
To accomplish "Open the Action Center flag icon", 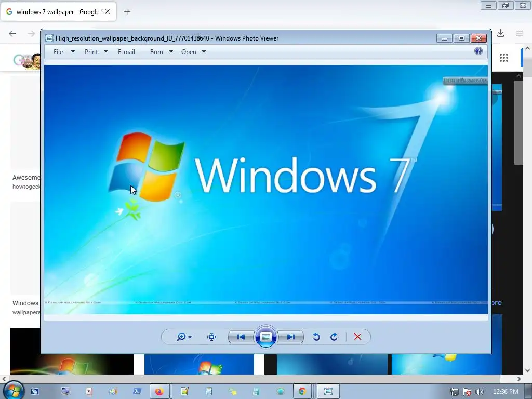I will click(x=467, y=392).
